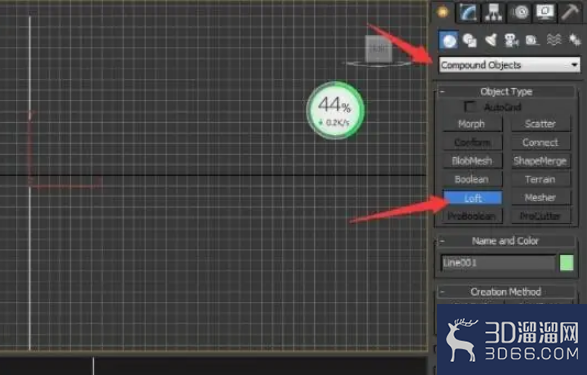Click the Terrain button
587x375 pixels.
coord(541,179)
